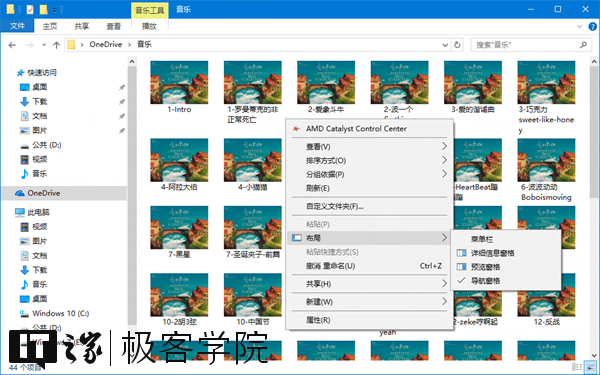Open 公共 (D:) under quick access
The image size is (600, 375).
46,145
